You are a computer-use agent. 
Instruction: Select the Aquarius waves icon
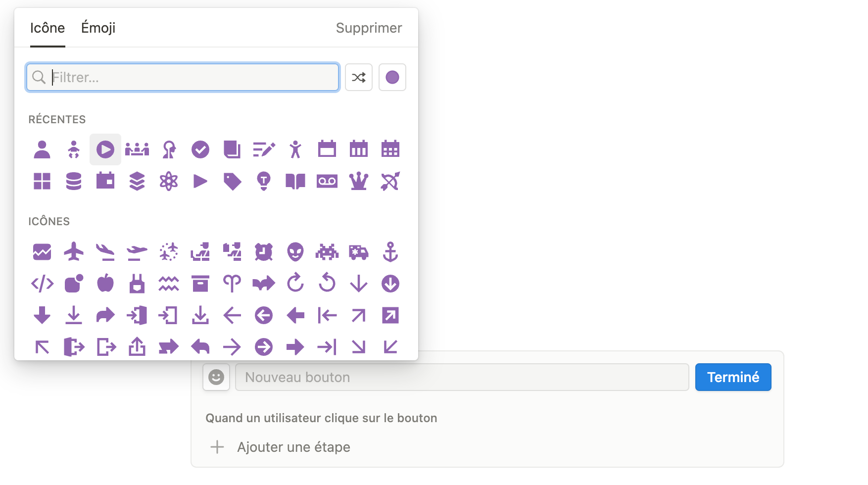[x=169, y=284]
